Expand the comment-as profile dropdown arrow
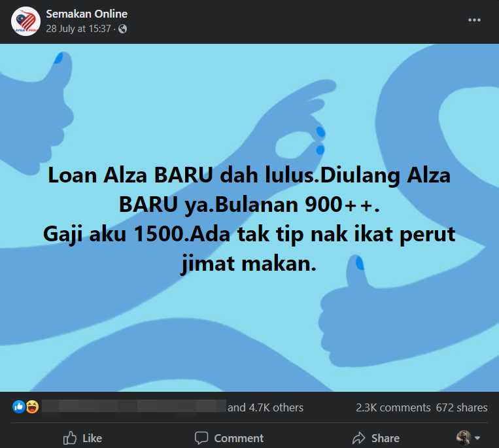The width and height of the screenshot is (499, 448). click(x=477, y=438)
